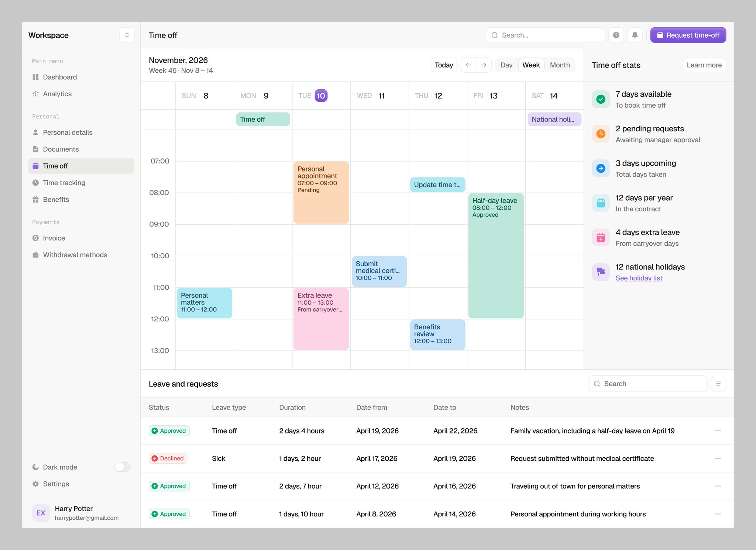Open row options for April 19 request
756x550 pixels.
(718, 431)
